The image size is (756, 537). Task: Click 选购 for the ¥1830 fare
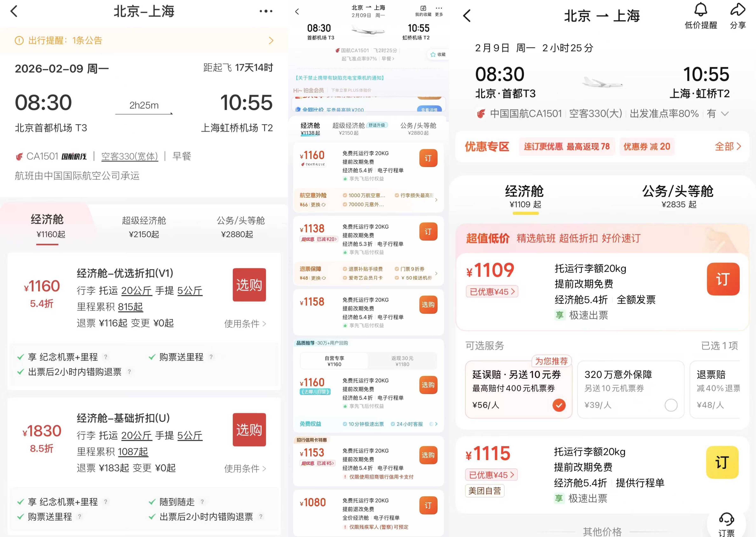point(249,429)
